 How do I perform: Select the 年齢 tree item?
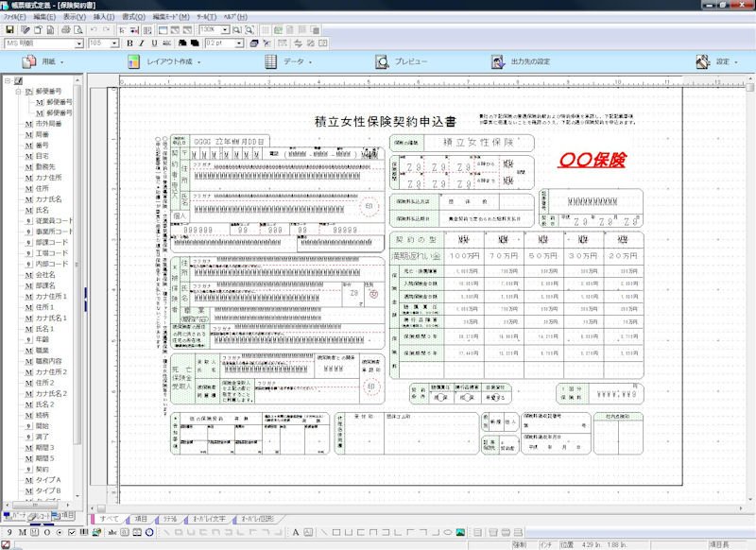click(x=43, y=339)
